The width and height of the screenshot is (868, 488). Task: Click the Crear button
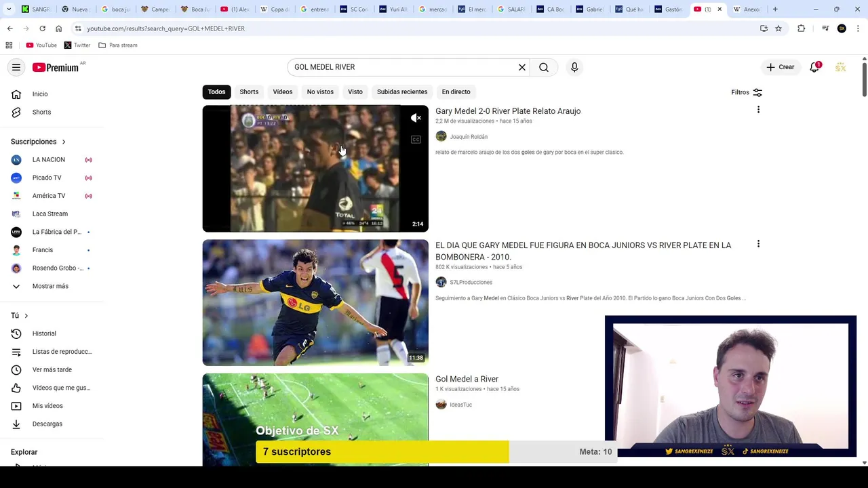coord(780,67)
